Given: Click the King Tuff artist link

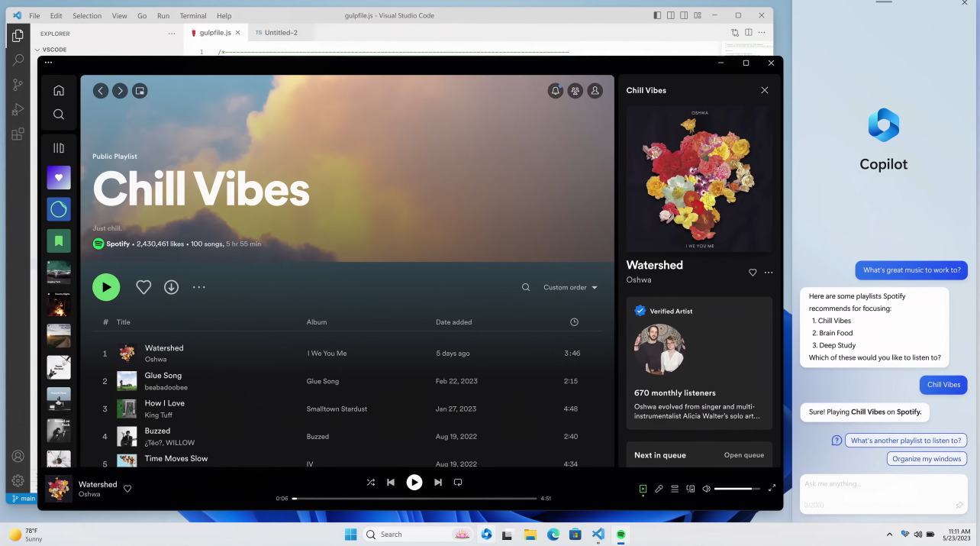Looking at the screenshot, I should [x=158, y=415].
